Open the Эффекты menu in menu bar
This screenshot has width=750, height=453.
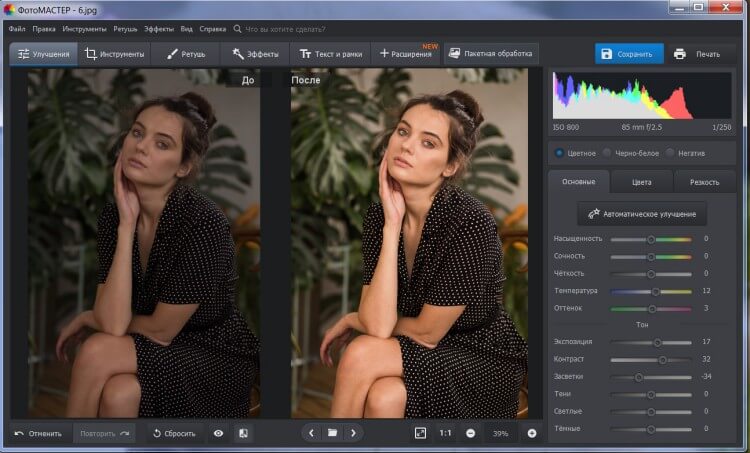(x=158, y=30)
